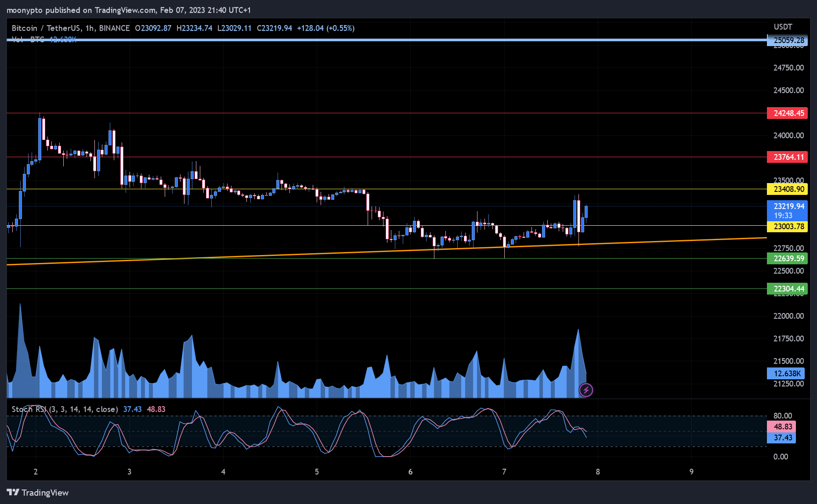Image resolution: width=817 pixels, height=504 pixels.
Task: Click the green horizontal line at 22639.59
Action: coord(387,258)
